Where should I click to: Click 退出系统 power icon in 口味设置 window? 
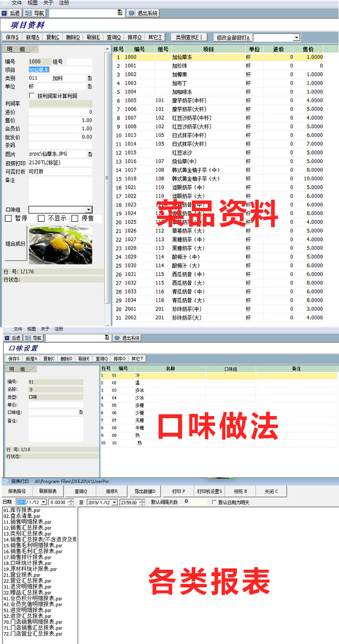pyautogui.click(x=118, y=338)
